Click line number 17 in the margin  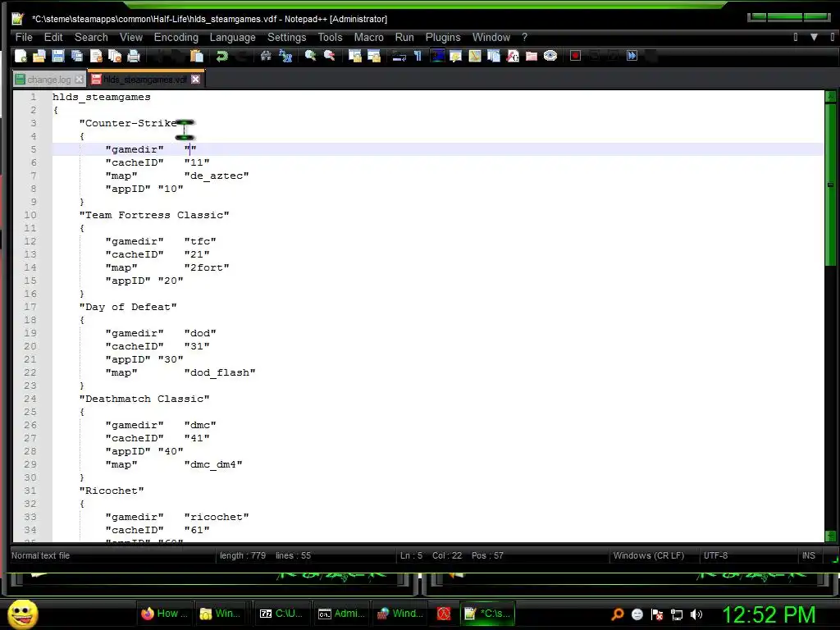[x=30, y=307]
